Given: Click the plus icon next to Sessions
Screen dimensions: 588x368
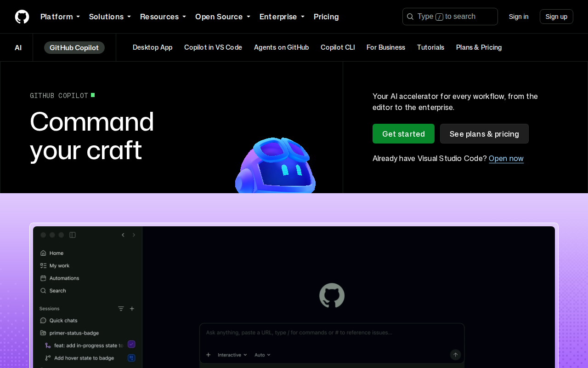Looking at the screenshot, I should [x=132, y=309].
